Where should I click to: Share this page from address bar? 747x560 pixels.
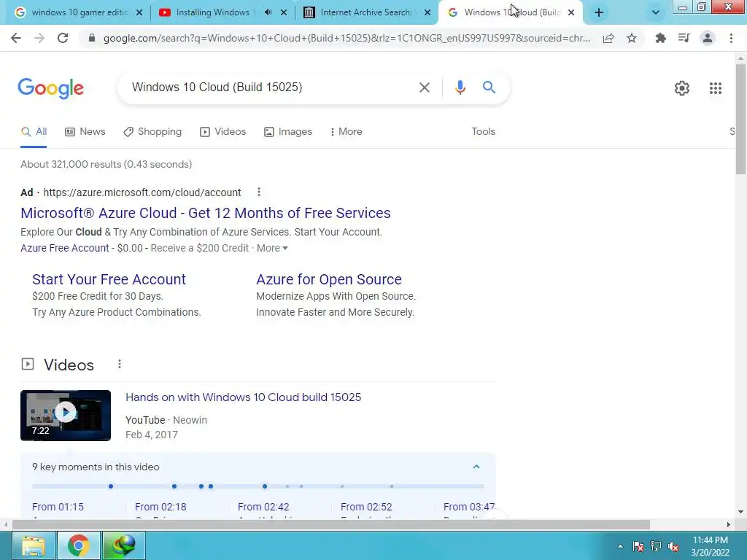608,38
